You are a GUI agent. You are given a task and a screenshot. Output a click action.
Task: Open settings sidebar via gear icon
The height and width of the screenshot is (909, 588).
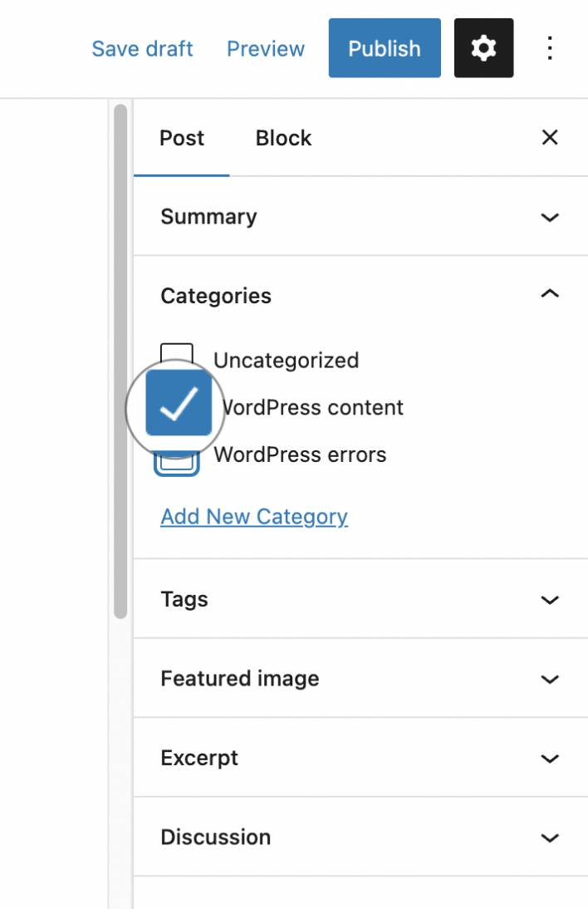tap(483, 48)
